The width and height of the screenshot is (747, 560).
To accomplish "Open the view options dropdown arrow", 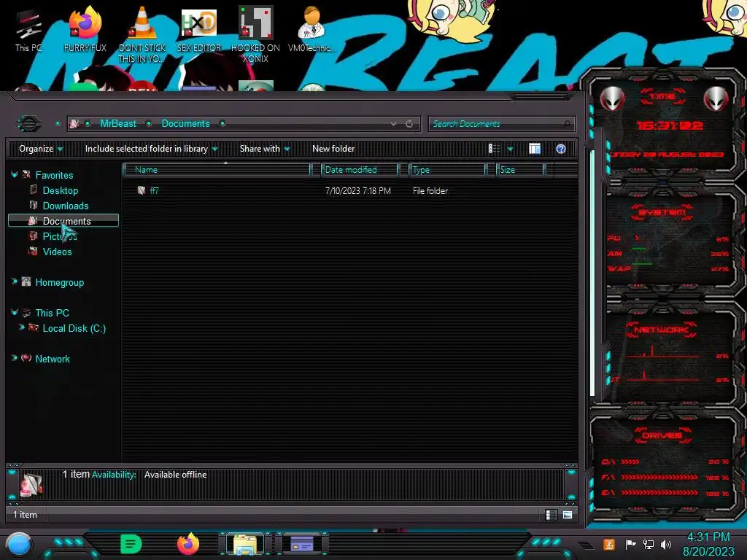I will point(510,149).
